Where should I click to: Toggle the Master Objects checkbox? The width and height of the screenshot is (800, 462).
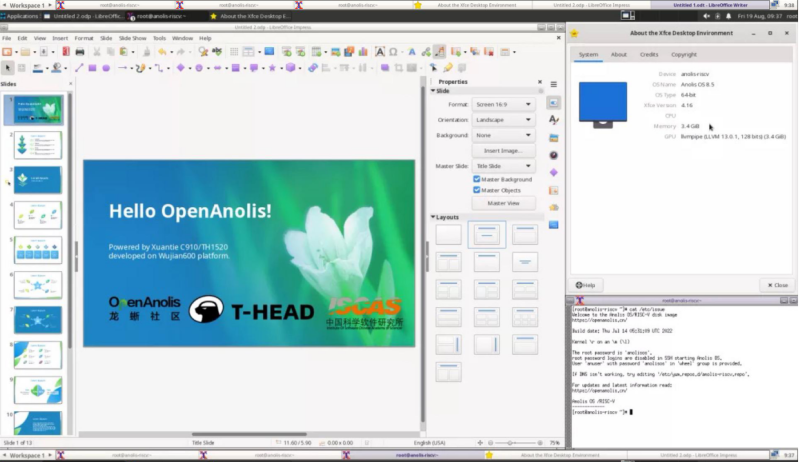pos(477,190)
